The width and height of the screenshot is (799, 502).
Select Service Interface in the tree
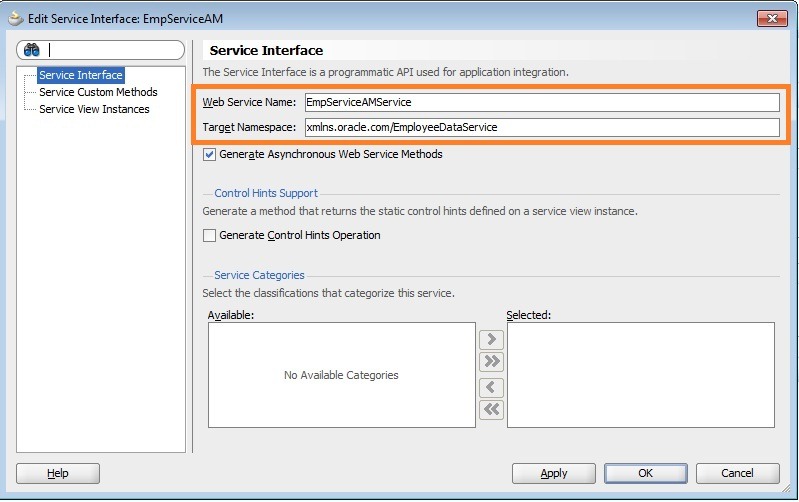tap(81, 75)
